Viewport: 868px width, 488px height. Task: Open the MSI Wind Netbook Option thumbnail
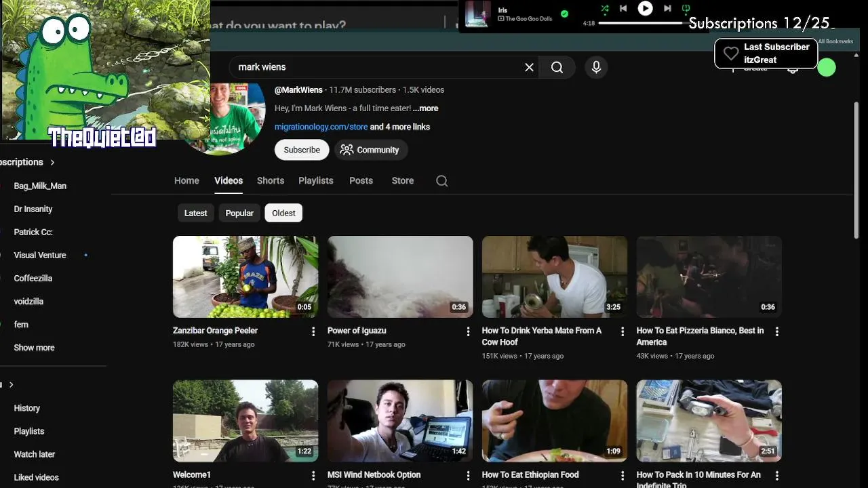[400, 421]
